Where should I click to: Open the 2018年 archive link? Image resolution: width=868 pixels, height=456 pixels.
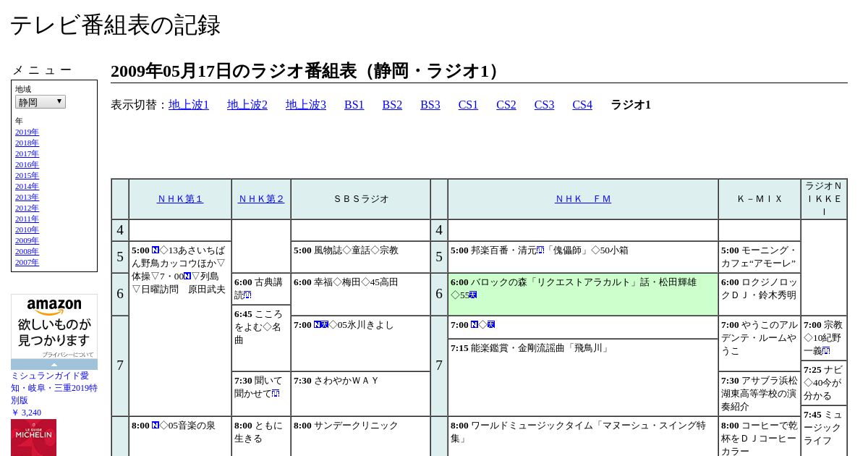(x=27, y=143)
